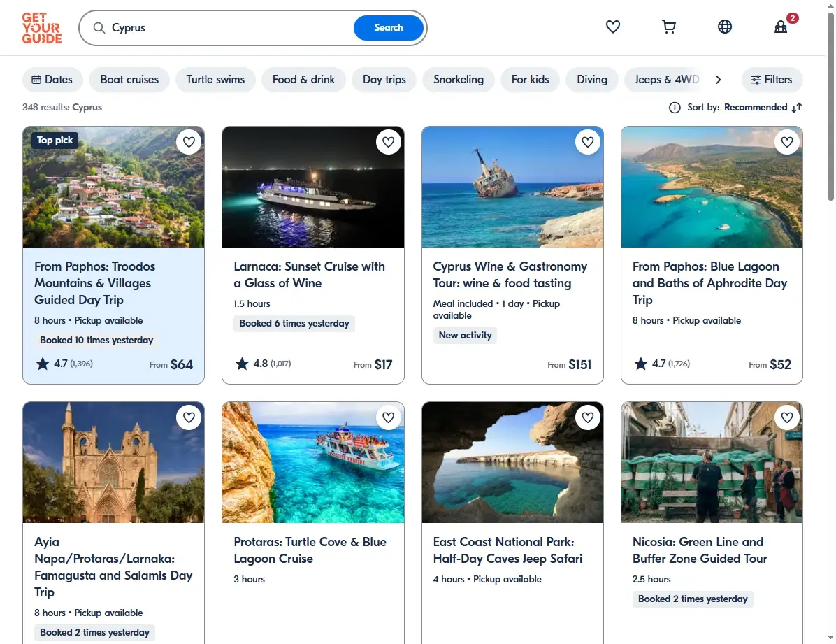Favorite the Cyprus Wine & Gastronomy Tour
836x644 pixels.
click(x=588, y=142)
